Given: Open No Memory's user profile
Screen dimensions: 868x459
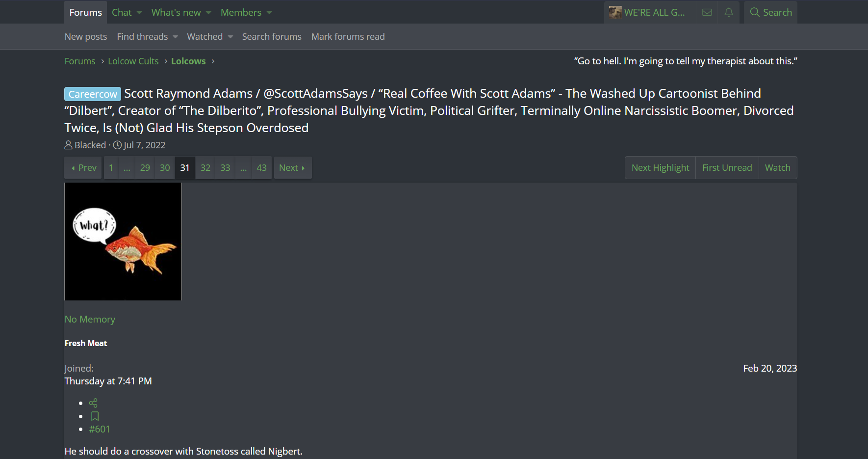Looking at the screenshot, I should (x=90, y=320).
